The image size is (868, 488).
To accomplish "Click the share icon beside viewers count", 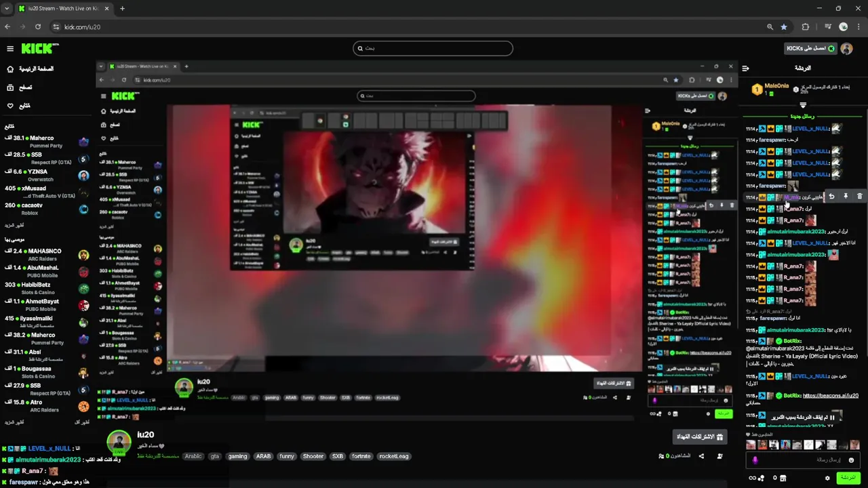I will 701,456.
